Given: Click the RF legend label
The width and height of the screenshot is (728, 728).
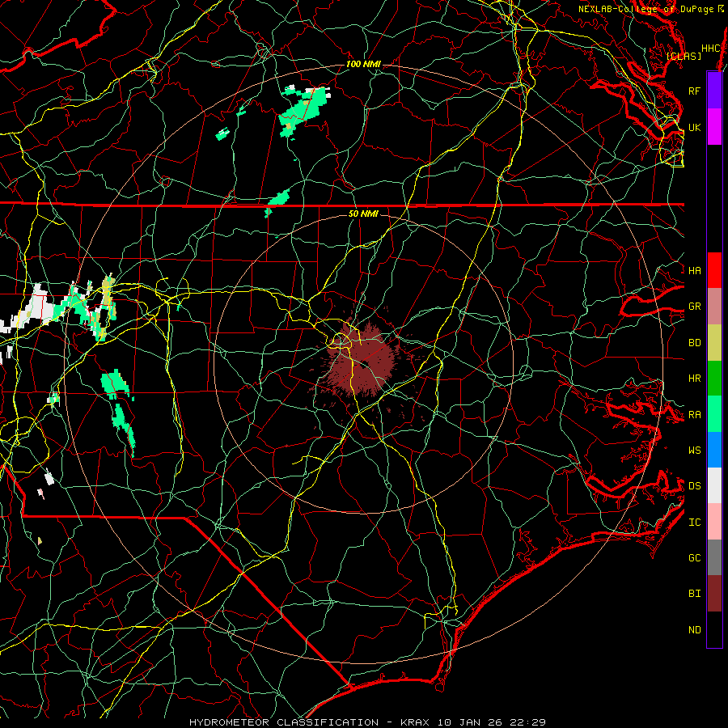Looking at the screenshot, I should (x=694, y=91).
